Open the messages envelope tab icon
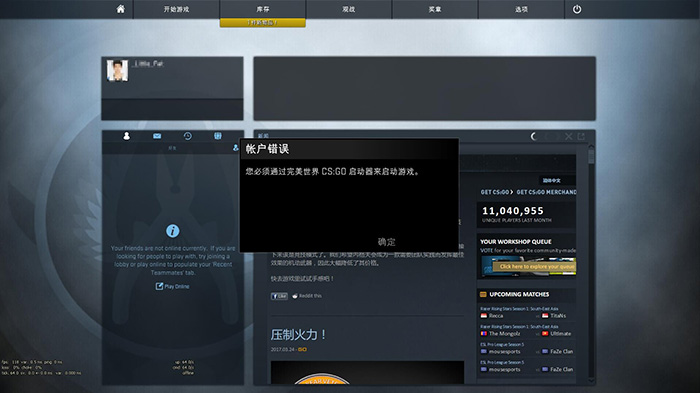Image resolution: width=700 pixels, height=393 pixels. (x=157, y=136)
